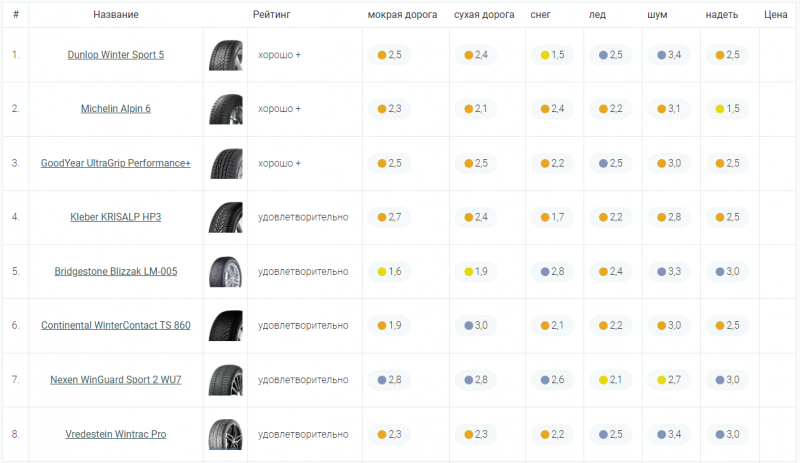Select Bridgestone Blizzak LM-005 link
The width and height of the screenshot is (800, 463).
coord(116,271)
